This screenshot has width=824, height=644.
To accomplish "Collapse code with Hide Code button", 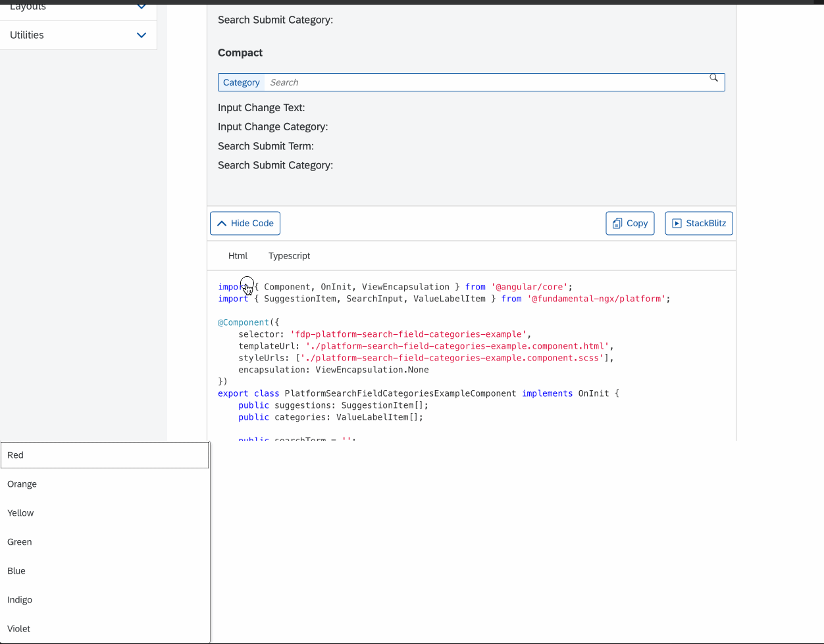I will point(245,223).
